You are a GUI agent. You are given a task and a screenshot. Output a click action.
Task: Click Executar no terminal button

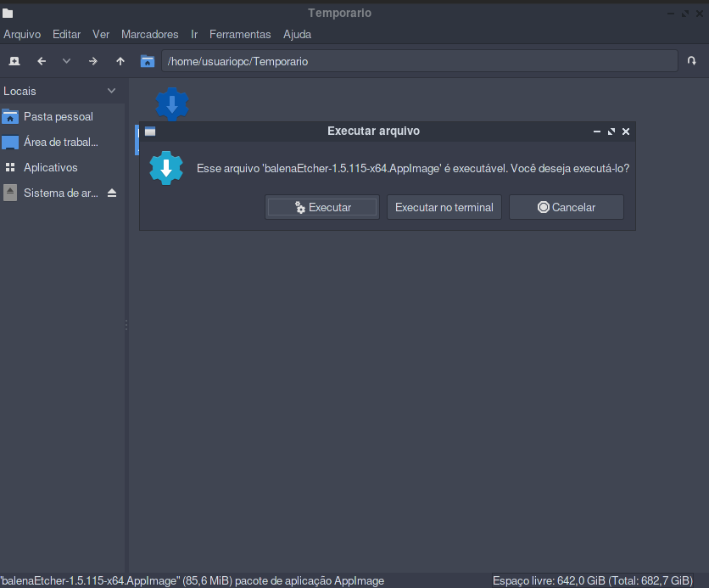444,207
